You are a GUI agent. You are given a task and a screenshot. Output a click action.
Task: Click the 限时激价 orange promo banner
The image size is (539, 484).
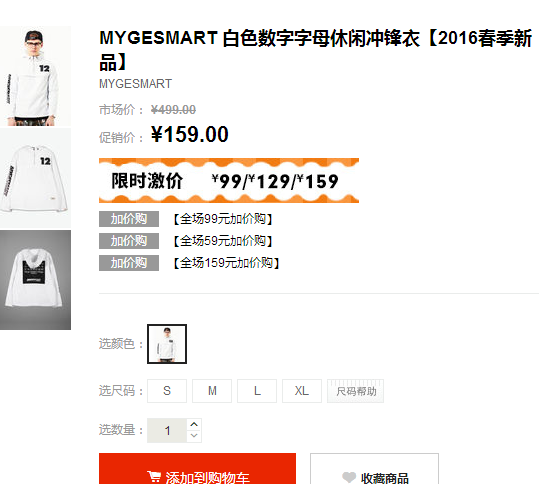point(229,180)
